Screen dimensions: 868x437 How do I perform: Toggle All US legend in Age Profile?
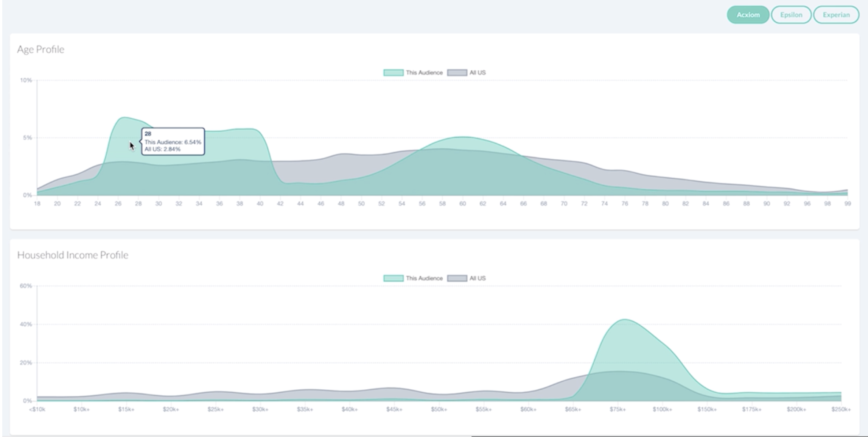[x=477, y=73]
